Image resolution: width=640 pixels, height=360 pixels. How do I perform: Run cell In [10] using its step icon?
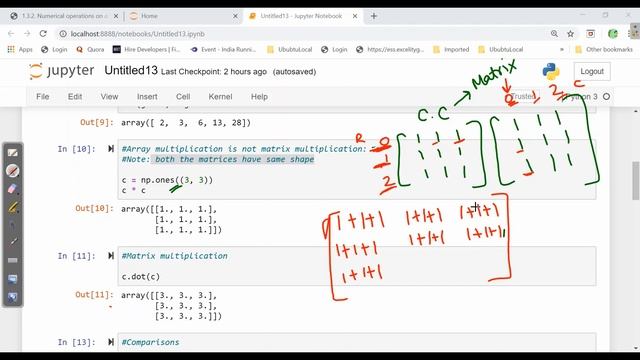[x=111, y=149]
